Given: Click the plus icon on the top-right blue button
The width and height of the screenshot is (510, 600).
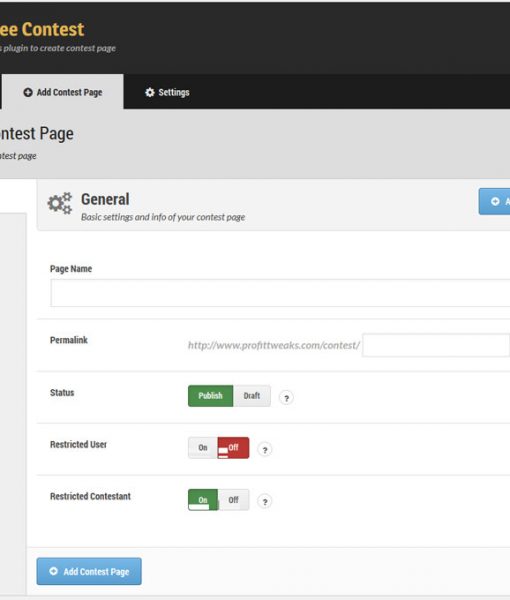Looking at the screenshot, I should click(495, 201).
